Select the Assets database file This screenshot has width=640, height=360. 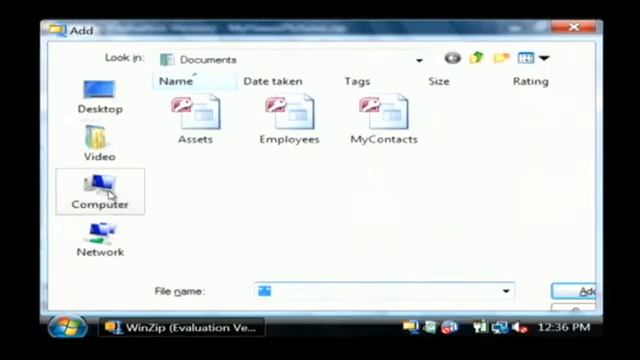[x=196, y=119]
